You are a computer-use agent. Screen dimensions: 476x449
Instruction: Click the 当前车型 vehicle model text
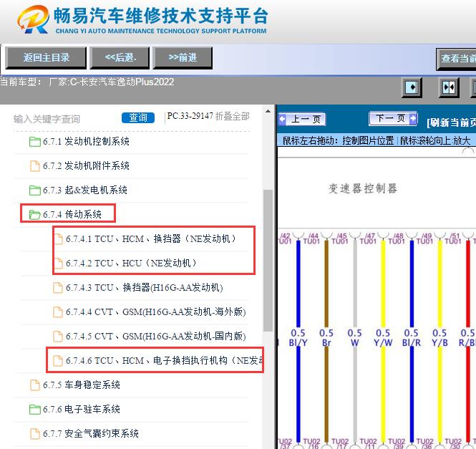tap(87, 82)
